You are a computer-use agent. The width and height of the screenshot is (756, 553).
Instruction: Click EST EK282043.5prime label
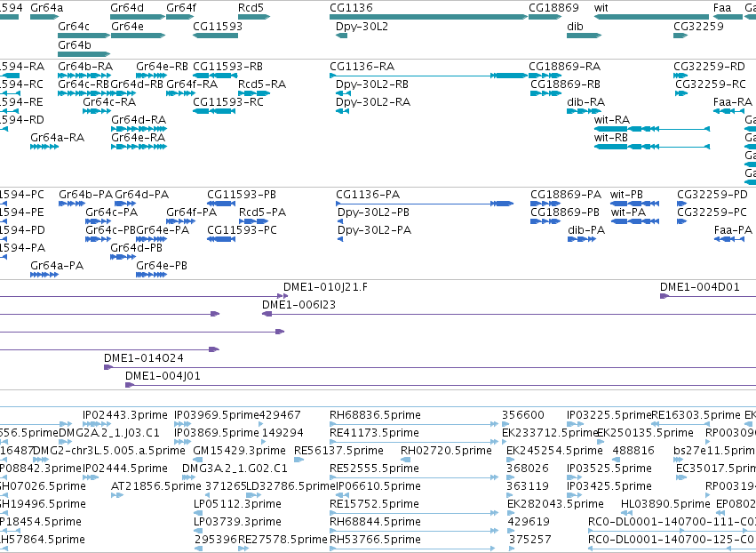555,504
